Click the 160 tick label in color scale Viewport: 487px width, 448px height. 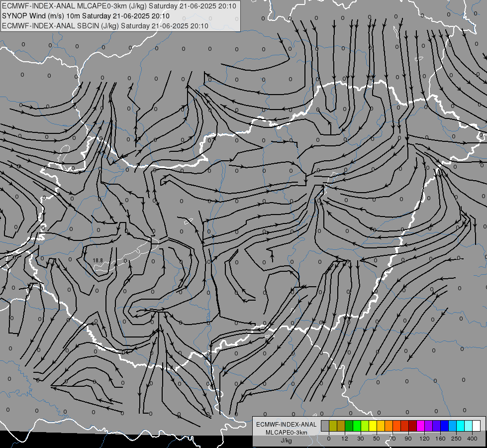coord(440,439)
